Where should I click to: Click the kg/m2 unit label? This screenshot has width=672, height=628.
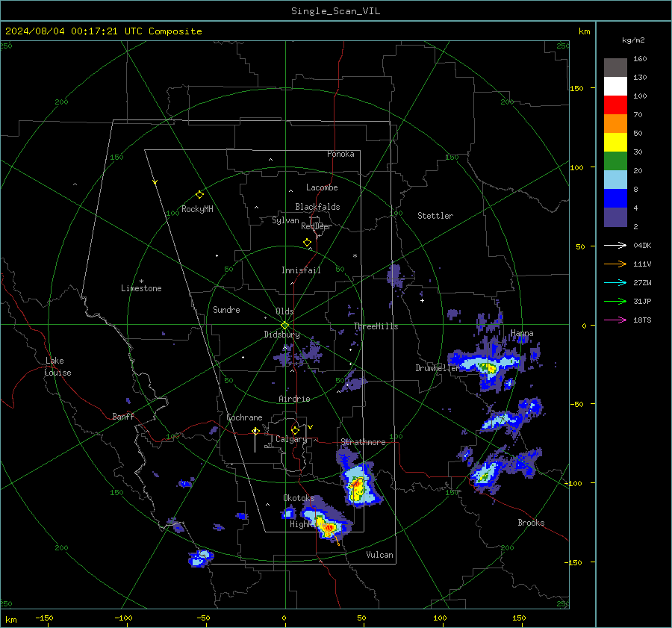click(x=633, y=40)
